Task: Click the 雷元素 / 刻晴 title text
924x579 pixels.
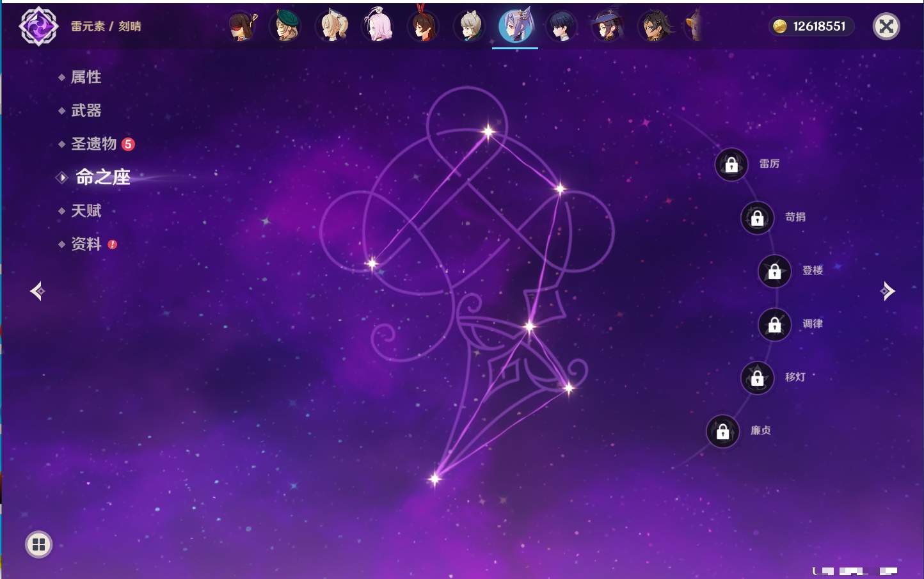Action: click(106, 26)
